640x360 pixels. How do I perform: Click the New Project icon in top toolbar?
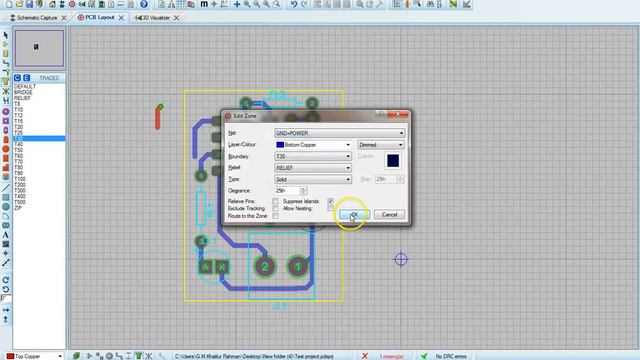pos(9,4)
